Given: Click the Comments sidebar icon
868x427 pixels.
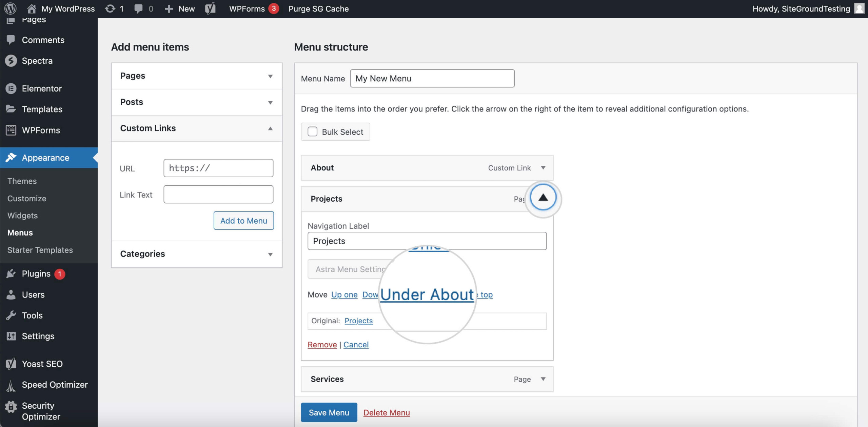Looking at the screenshot, I should pyautogui.click(x=11, y=40).
